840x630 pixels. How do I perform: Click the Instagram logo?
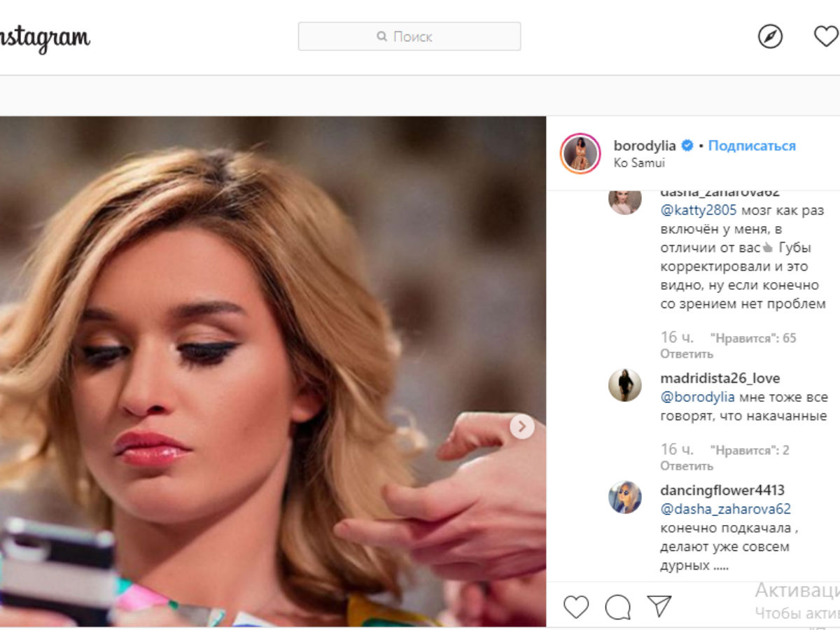[x=43, y=38]
